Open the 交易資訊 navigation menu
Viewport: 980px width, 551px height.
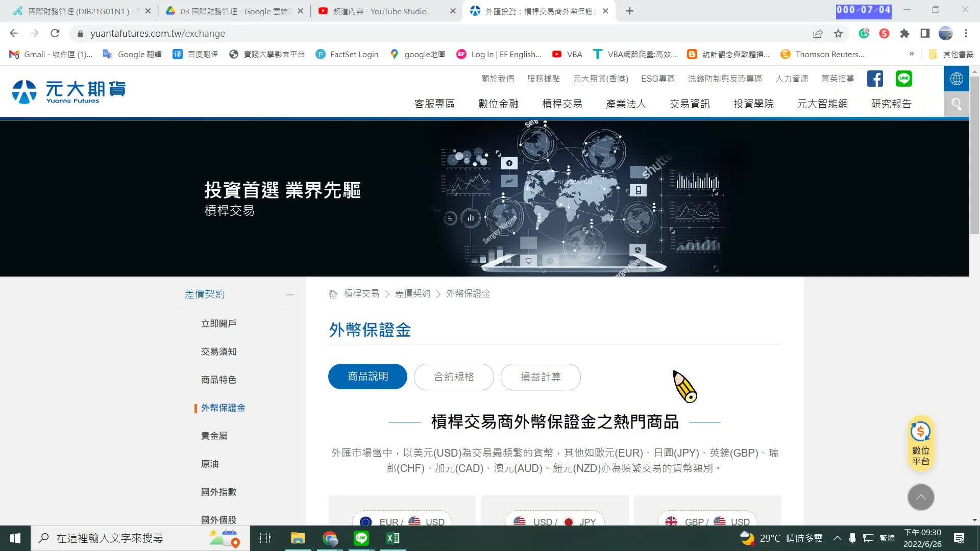pos(690,104)
